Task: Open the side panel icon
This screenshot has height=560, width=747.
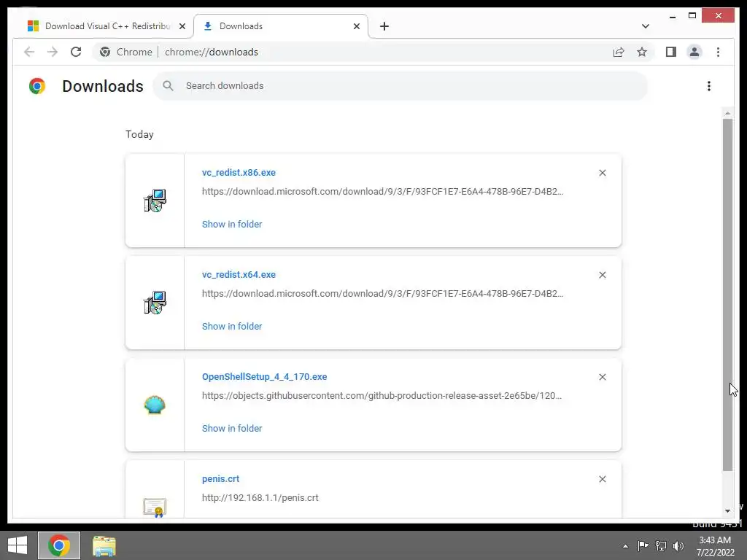Action: [671, 52]
